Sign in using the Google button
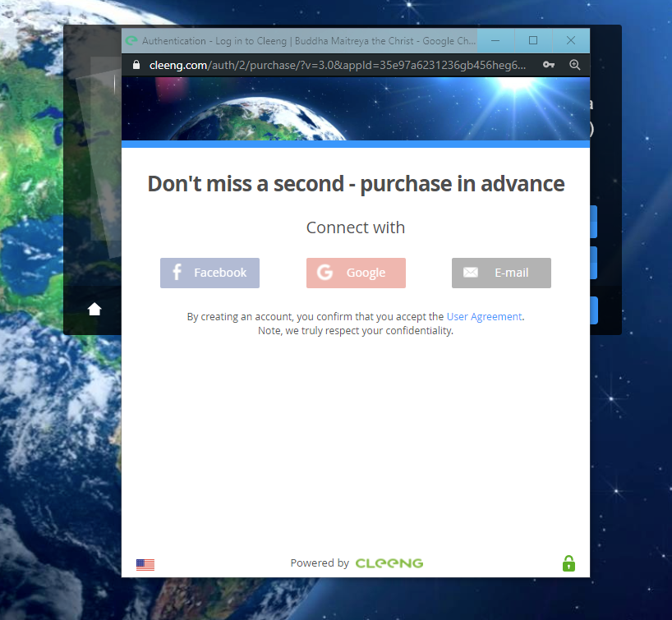The width and height of the screenshot is (672, 620). 356,273
